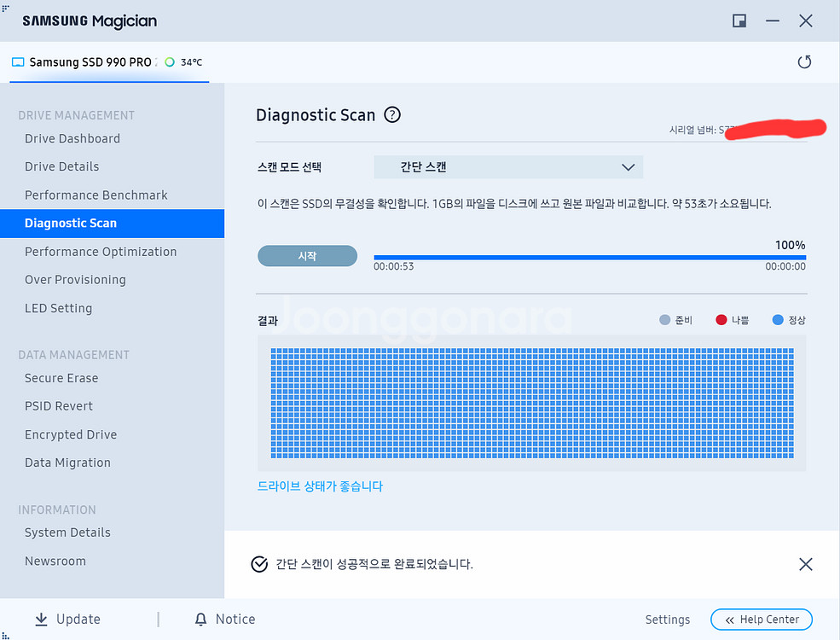Click the DATA MANAGEMENT section header
This screenshot has height=640, width=840.
pyautogui.click(x=73, y=355)
